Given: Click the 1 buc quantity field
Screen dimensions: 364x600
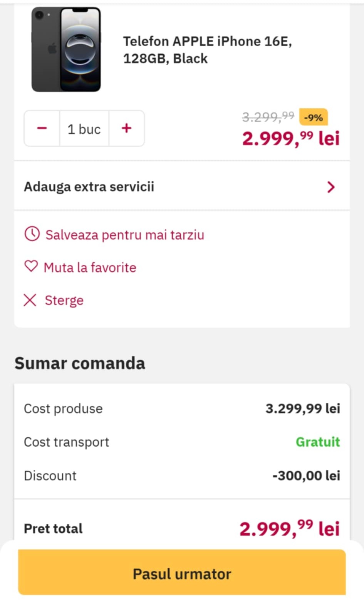Looking at the screenshot, I should point(84,129).
